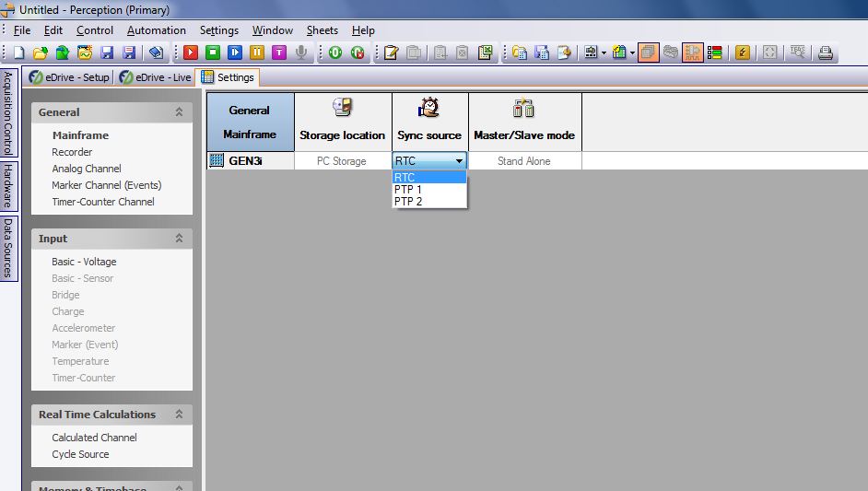The height and width of the screenshot is (491, 868).
Task: Open Calculated Channel settings
Action: coord(94,438)
